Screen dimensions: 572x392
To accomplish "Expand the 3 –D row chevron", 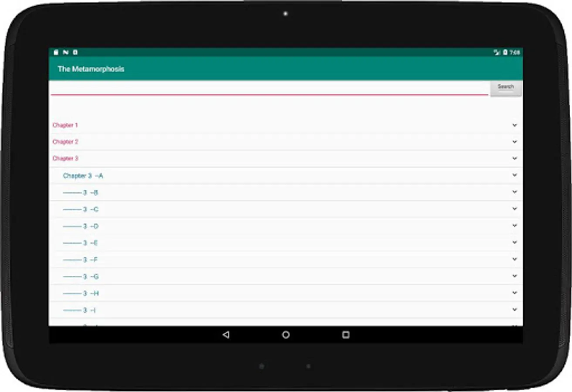I will [x=514, y=226].
